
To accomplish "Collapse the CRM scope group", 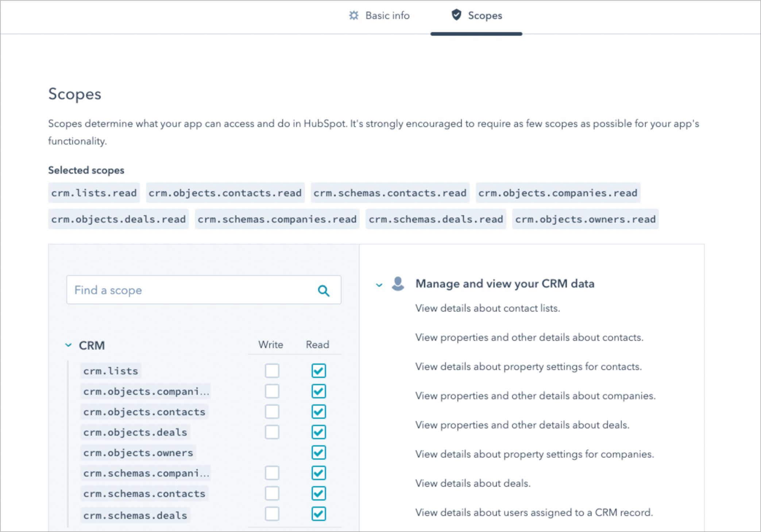I will (x=68, y=345).
